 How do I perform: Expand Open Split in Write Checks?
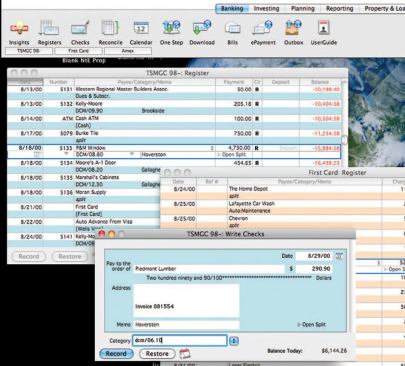[311, 324]
